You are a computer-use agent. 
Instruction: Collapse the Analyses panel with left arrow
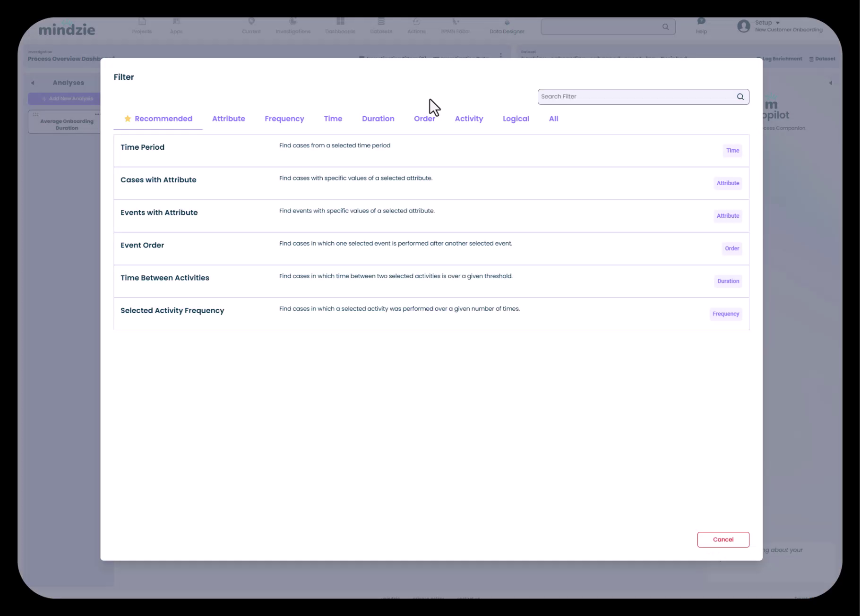33,83
